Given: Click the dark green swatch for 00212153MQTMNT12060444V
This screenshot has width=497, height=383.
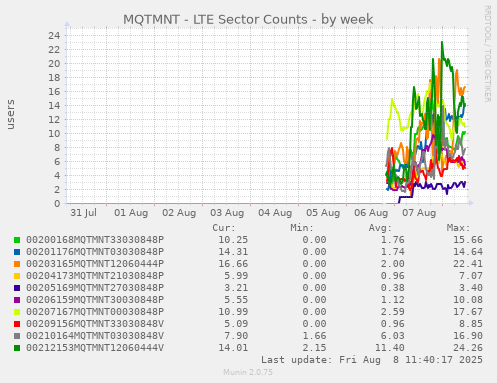Looking at the screenshot, I should click(x=17, y=348).
